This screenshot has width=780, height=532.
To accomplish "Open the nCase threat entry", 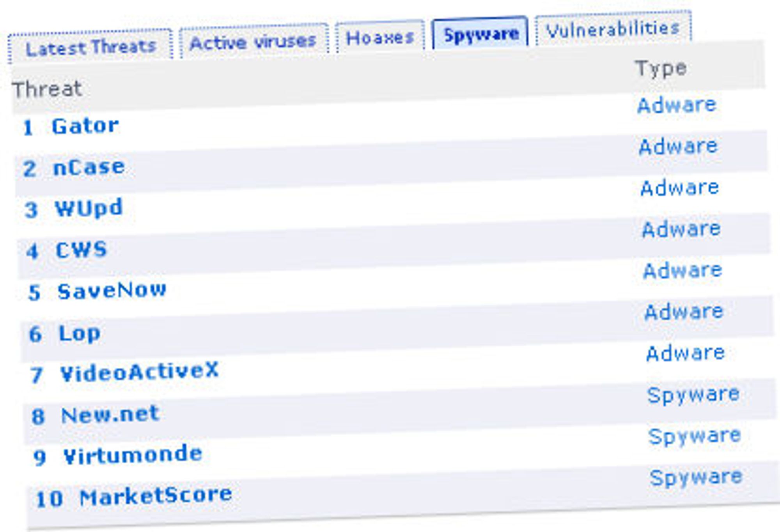I will (89, 167).
